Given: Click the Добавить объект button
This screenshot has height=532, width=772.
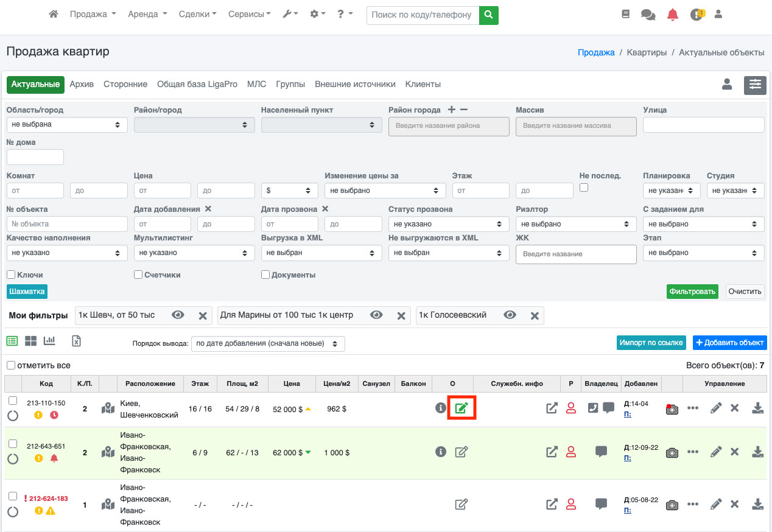Looking at the screenshot, I should [x=729, y=343].
